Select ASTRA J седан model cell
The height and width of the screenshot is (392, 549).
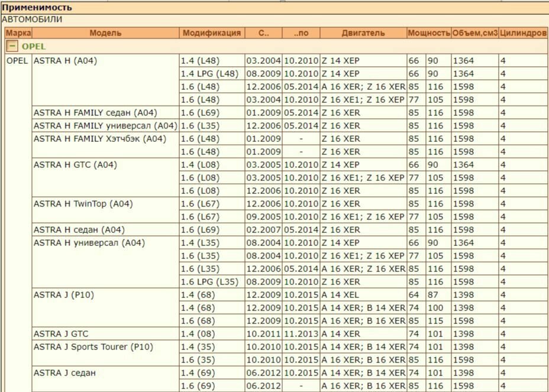(x=105, y=380)
